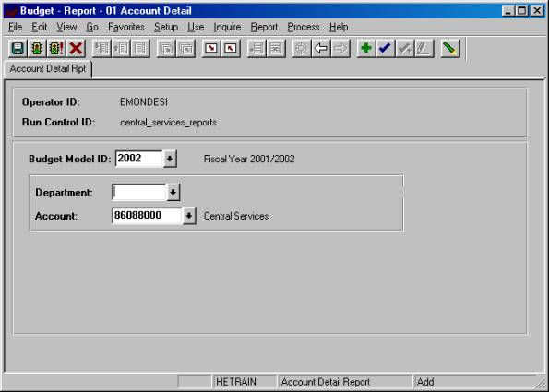
Task: Select the Account Detail Rpt tab
Action: coord(48,69)
